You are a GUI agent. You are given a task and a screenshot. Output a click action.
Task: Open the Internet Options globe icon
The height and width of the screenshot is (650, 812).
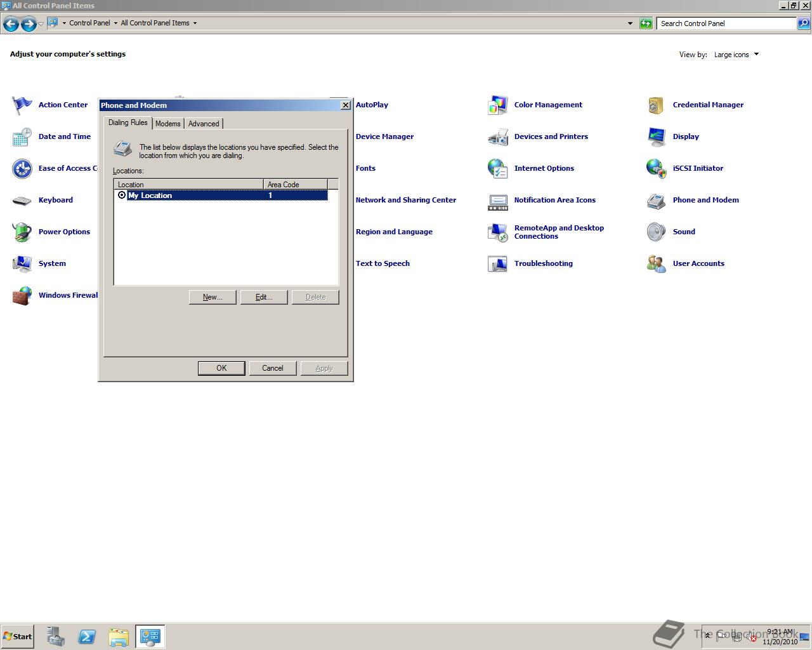pos(498,169)
